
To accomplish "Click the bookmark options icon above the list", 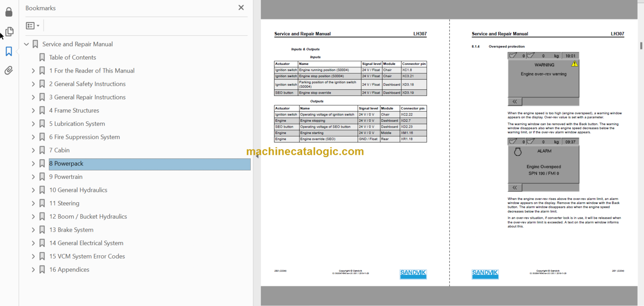I will click(30, 25).
